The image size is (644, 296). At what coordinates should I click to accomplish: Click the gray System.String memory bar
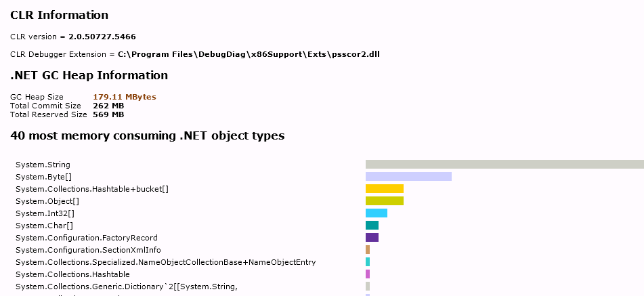click(505, 164)
